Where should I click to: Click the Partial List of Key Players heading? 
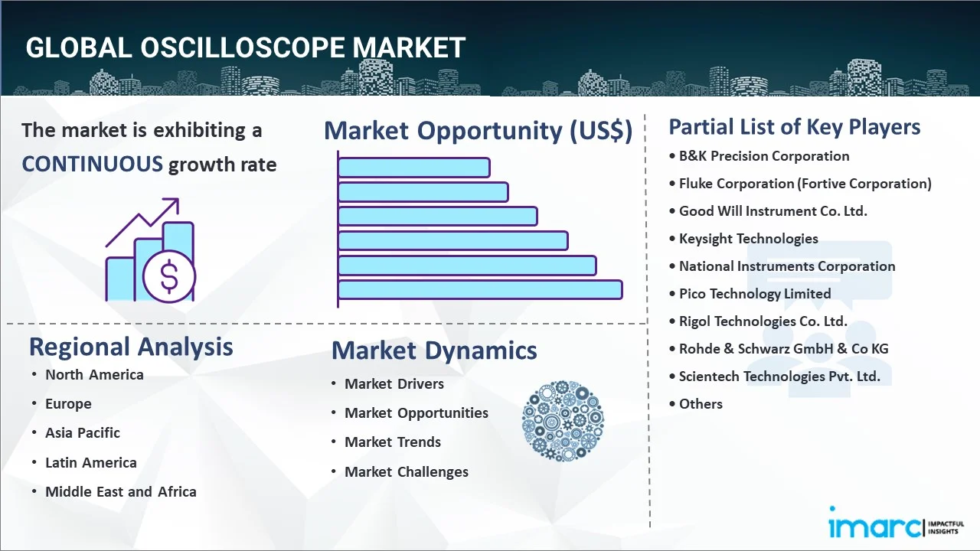(x=795, y=126)
